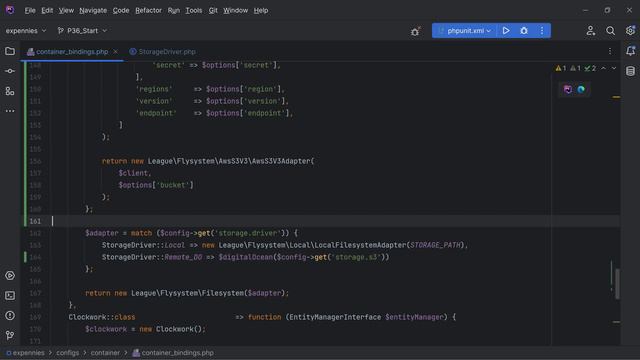The width and height of the screenshot is (640, 360).
Task: Open the Commit tool window
Action: click(x=10, y=71)
